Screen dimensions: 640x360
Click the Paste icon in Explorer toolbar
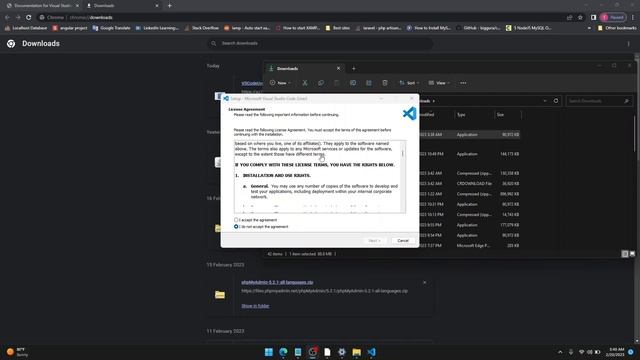(x=337, y=83)
